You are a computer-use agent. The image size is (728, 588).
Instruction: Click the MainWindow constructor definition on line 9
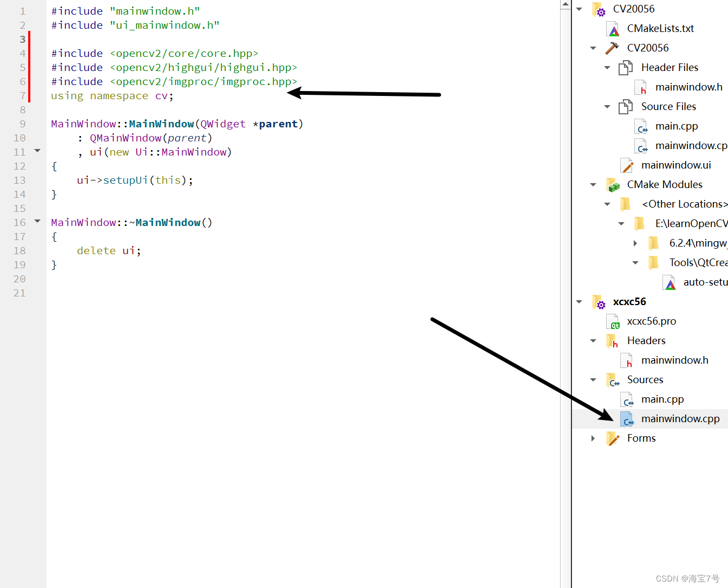177,124
